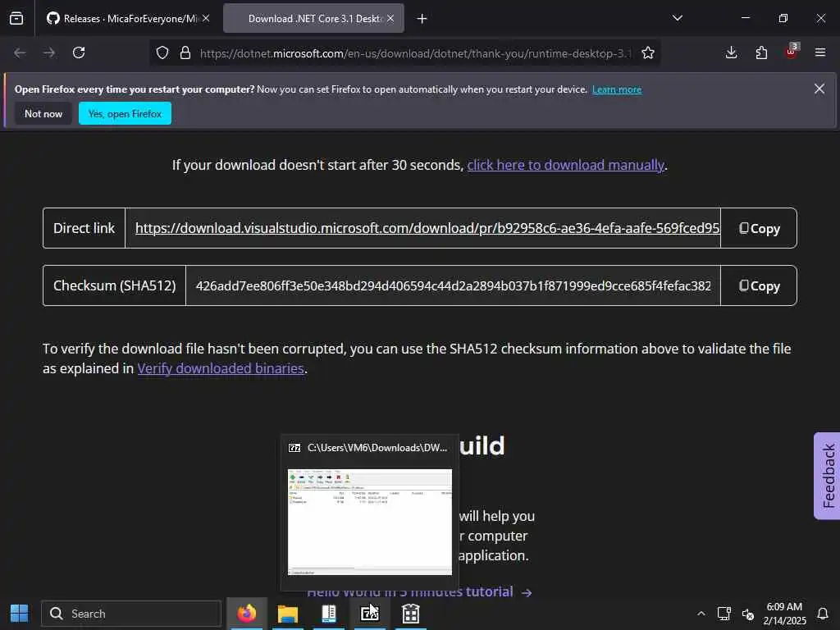
Task: Open Hello World tutorial link
Action: coord(419,592)
